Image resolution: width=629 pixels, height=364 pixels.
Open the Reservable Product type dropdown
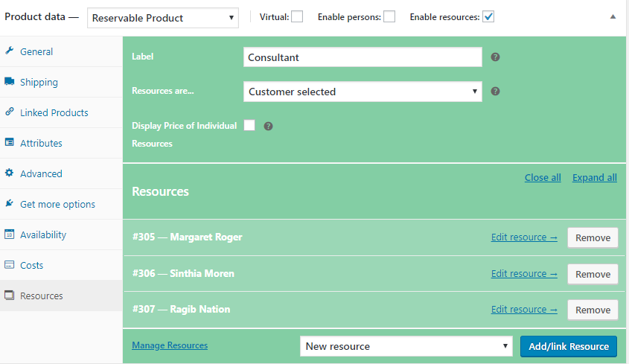click(163, 17)
